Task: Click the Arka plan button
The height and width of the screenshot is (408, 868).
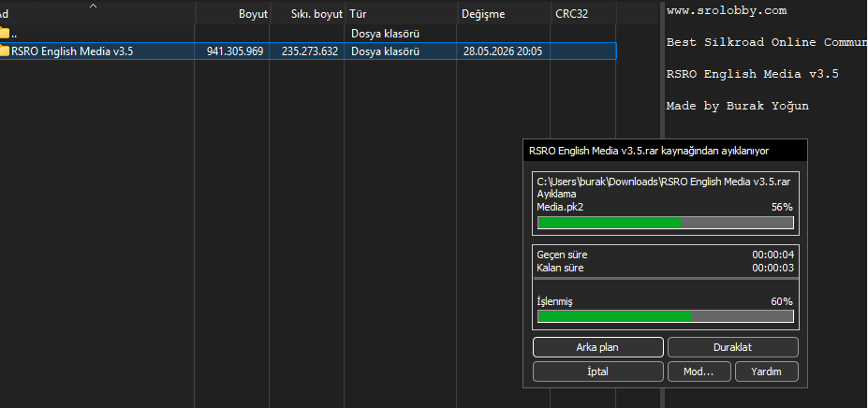Action: click(597, 347)
